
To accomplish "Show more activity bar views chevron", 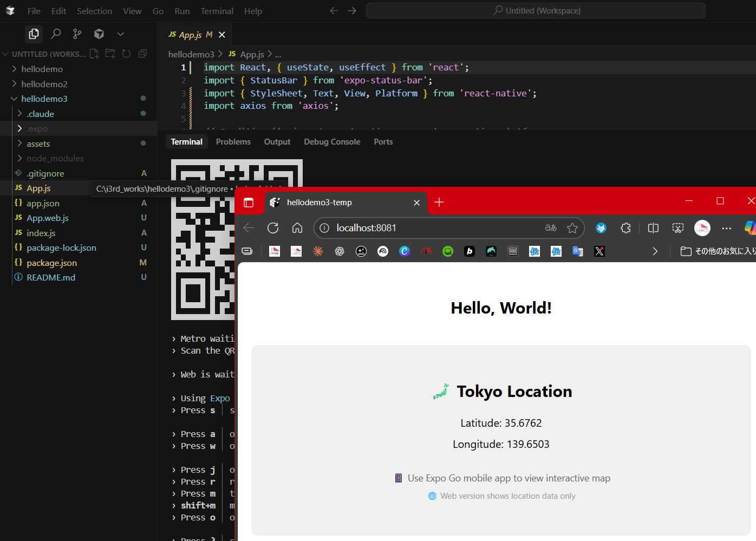I will [121, 34].
